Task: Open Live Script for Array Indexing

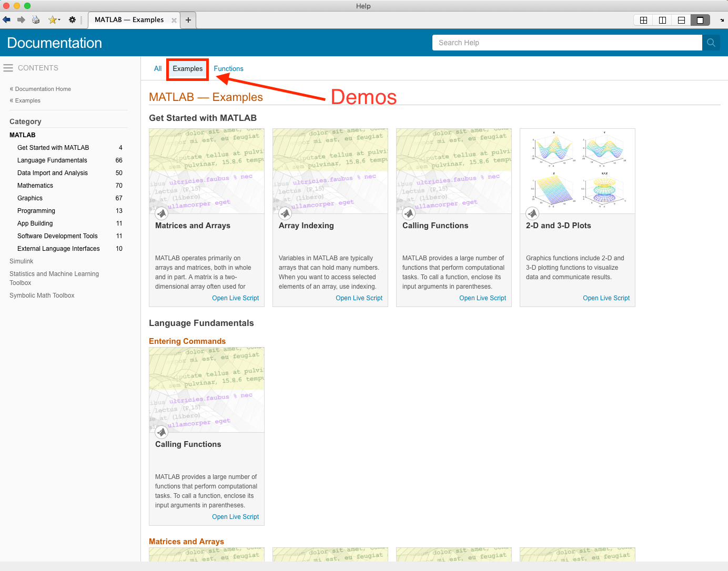Action: [x=359, y=298]
